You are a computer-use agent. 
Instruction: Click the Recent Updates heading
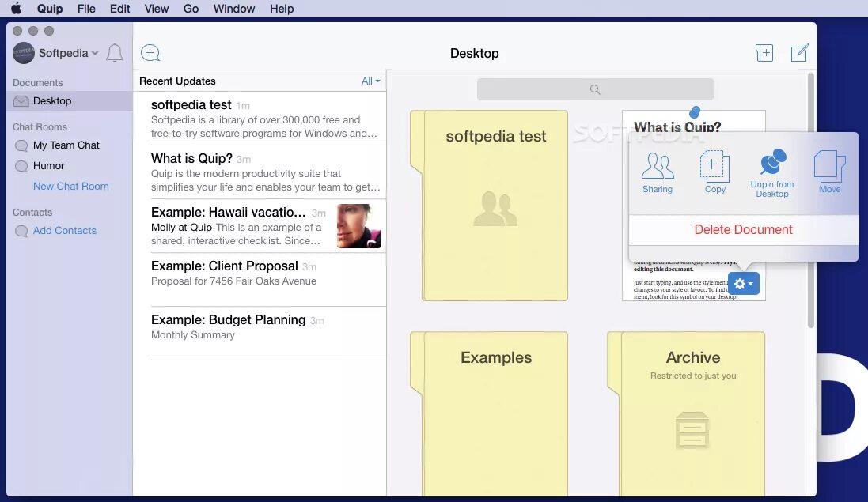(x=177, y=81)
